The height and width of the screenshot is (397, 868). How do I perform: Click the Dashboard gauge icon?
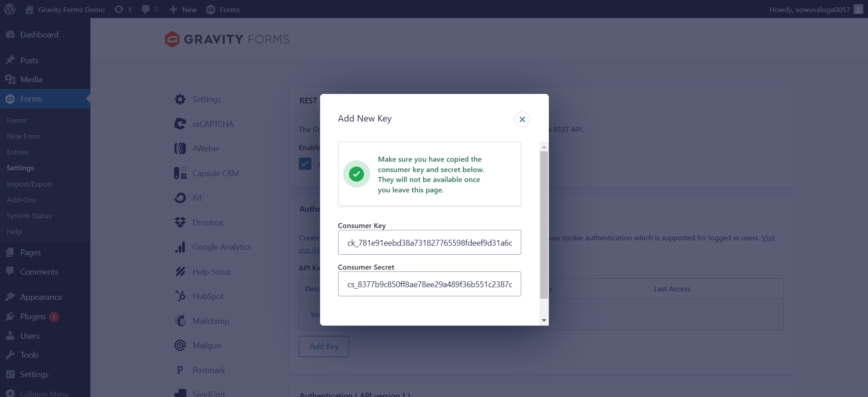click(10, 35)
